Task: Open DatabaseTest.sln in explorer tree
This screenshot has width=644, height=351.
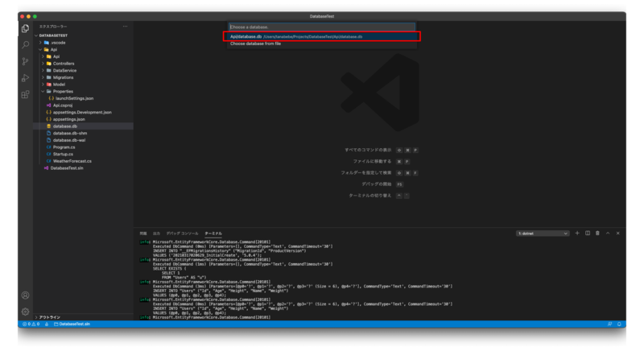Action: coord(67,168)
